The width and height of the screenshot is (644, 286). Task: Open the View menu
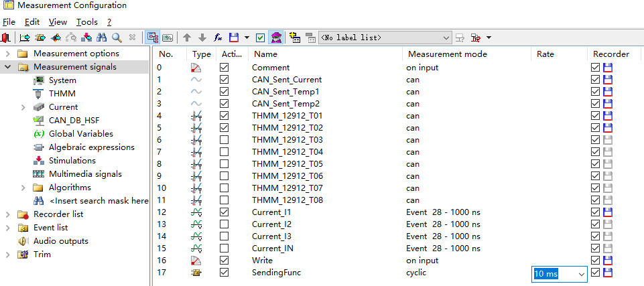click(x=58, y=21)
